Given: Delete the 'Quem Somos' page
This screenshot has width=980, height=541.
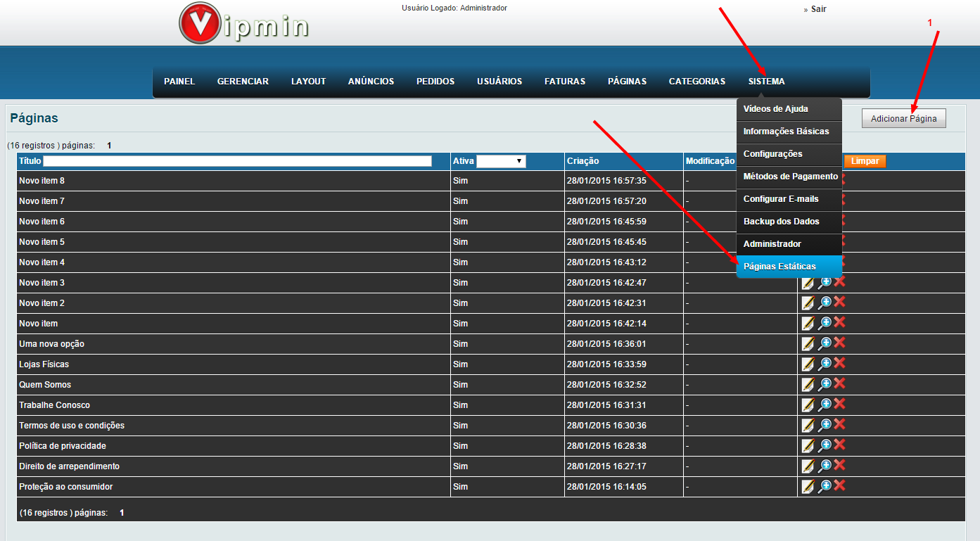Looking at the screenshot, I should point(839,384).
